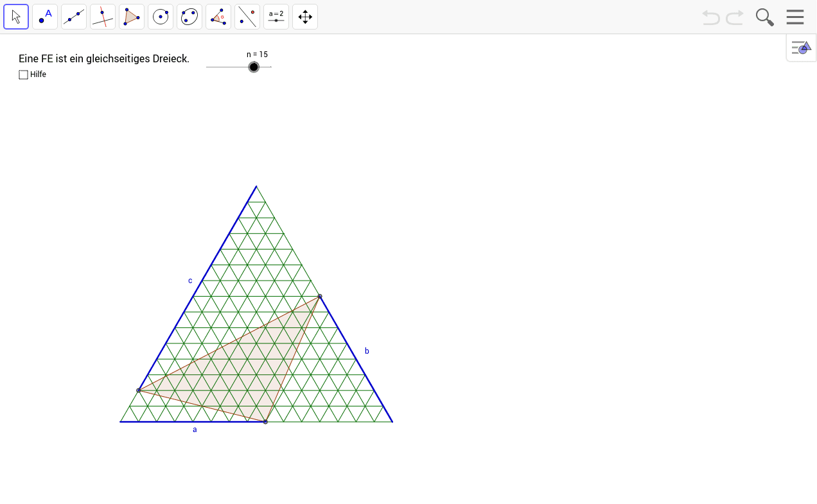This screenshot has height=504, width=817.
Task: Select the Angle tool
Action: tap(218, 17)
